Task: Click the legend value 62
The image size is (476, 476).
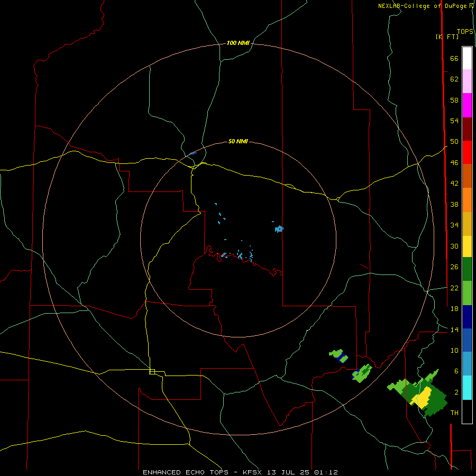Action: (x=454, y=79)
